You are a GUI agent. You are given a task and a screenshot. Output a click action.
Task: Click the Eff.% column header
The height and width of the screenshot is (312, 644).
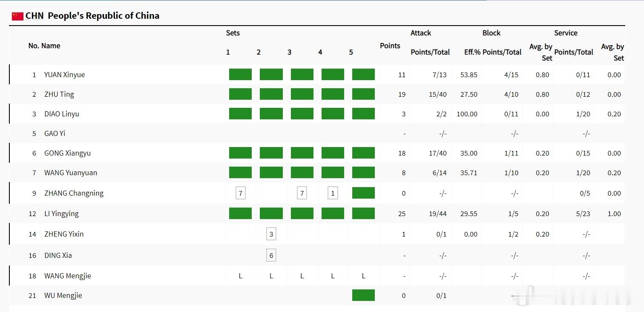click(x=472, y=52)
